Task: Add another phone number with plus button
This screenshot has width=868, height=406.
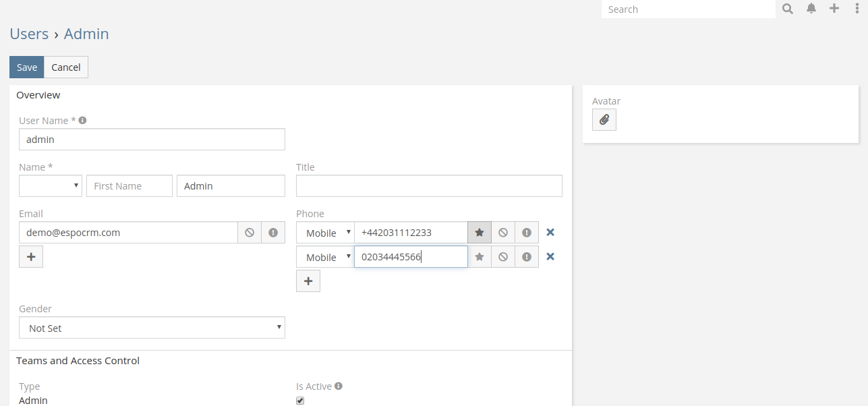Action: tap(308, 281)
